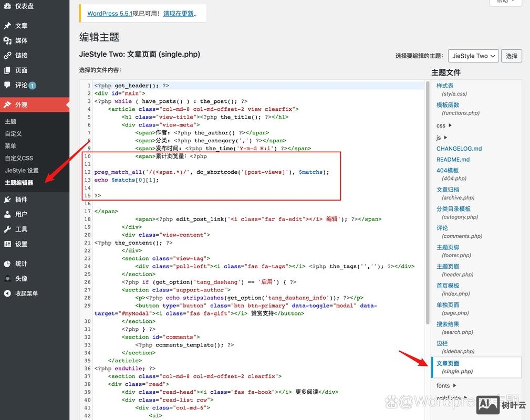Open the 页面 pages icon
This screenshot has width=530, height=420.
[7, 71]
